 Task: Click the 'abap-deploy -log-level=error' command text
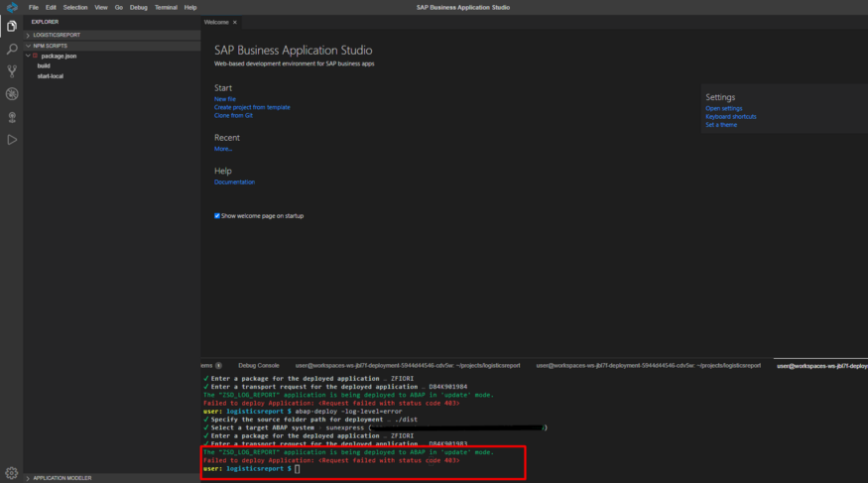coord(348,412)
